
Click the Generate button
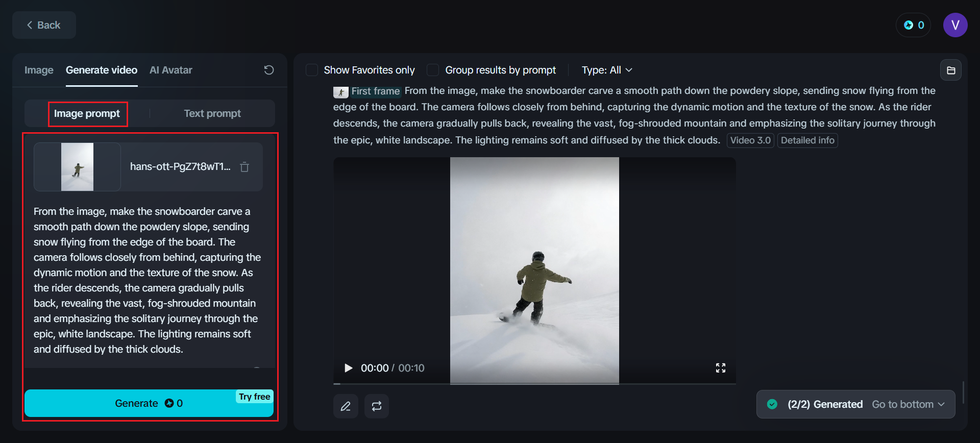[x=149, y=403]
